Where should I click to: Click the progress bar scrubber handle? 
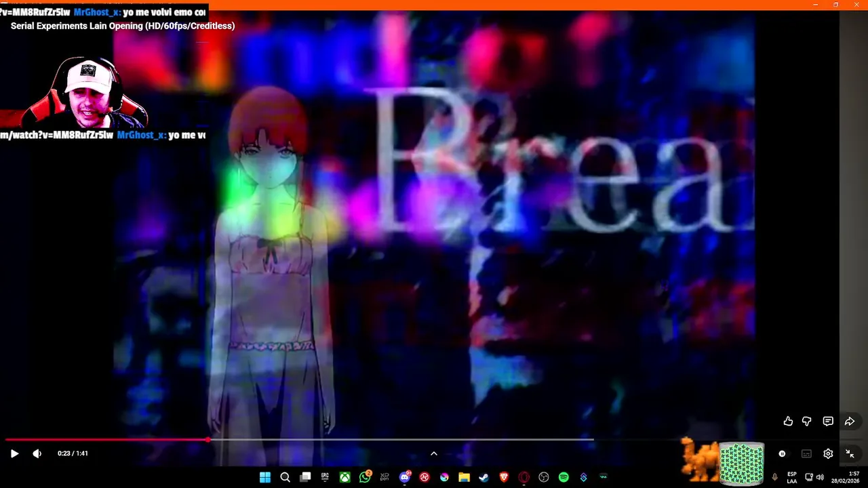point(208,440)
